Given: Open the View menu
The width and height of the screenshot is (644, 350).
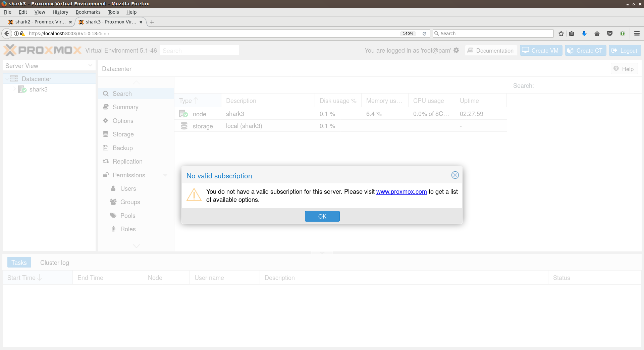Looking at the screenshot, I should pos(40,12).
